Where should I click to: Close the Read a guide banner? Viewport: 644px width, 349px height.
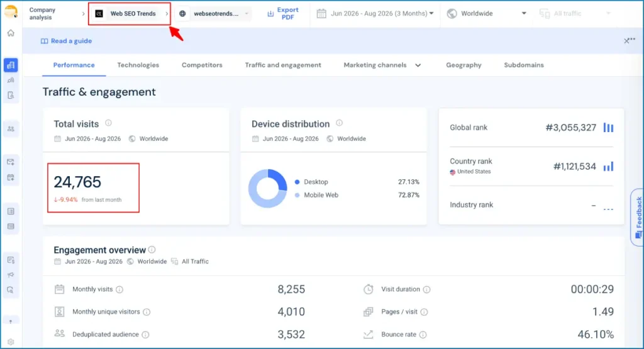tap(626, 41)
